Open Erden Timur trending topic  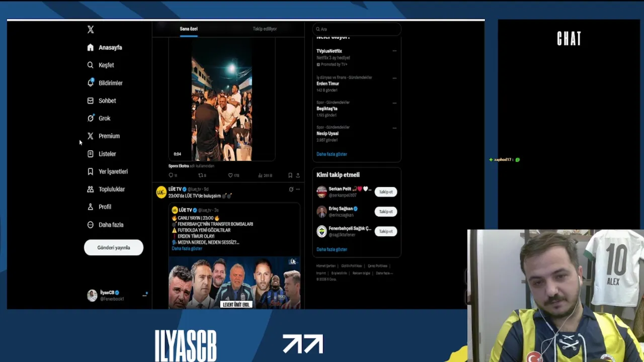pos(328,83)
